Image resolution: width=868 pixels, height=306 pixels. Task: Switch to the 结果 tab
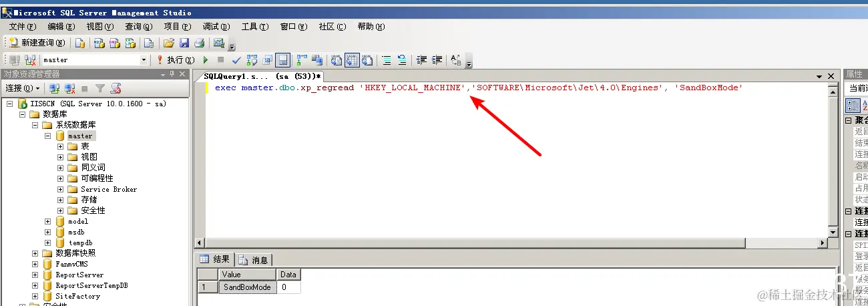pos(214,259)
